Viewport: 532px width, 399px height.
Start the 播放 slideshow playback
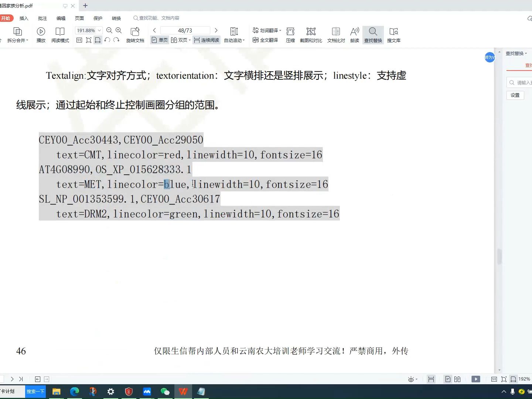[41, 35]
